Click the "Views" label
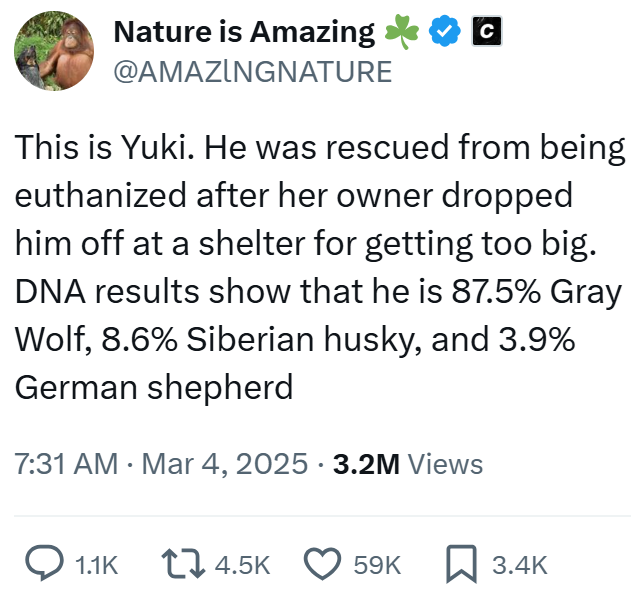Viewport: 638px width, 598px height. tap(446, 464)
